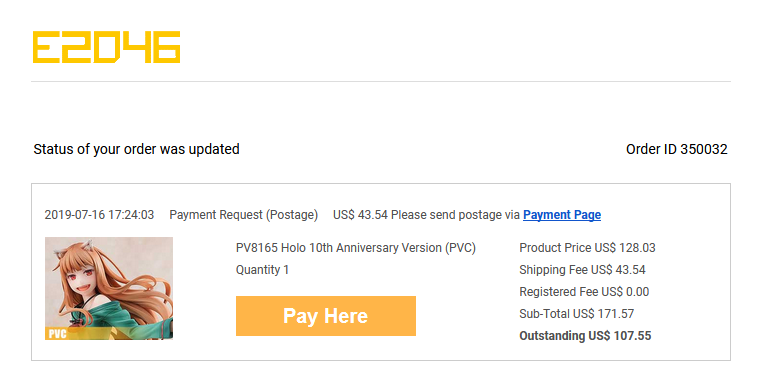Click the Payment Request (Postage) label
Image resolution: width=776 pixels, height=377 pixels.
tap(243, 215)
